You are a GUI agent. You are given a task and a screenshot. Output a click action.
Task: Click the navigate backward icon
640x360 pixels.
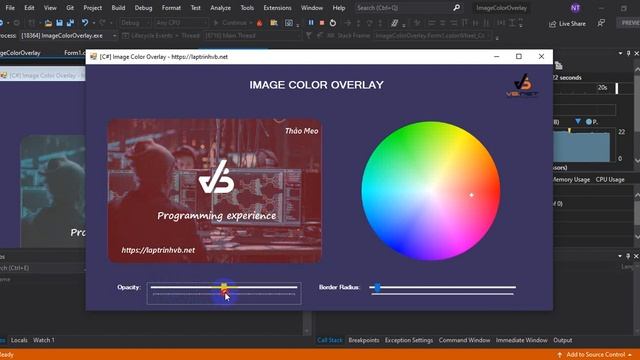[2, 23]
